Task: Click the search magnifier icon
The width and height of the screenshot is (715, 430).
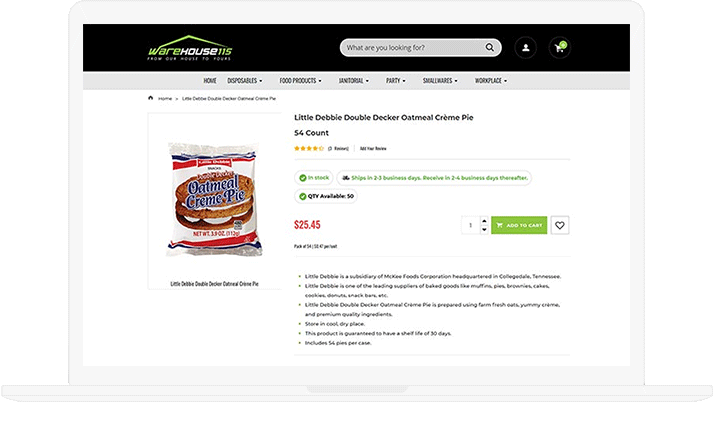Action: [x=489, y=47]
